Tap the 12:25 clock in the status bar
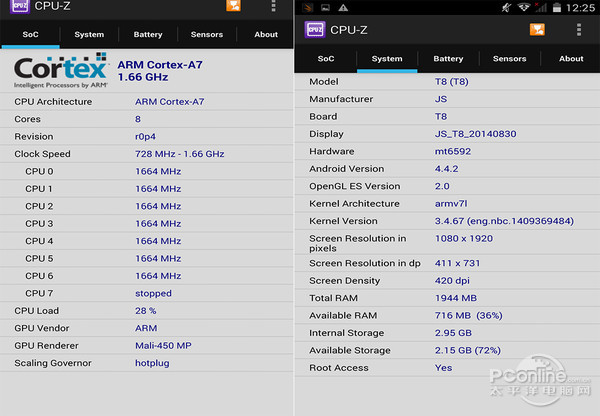Screen dimensions: 600x416 pyautogui.click(x=579, y=7)
